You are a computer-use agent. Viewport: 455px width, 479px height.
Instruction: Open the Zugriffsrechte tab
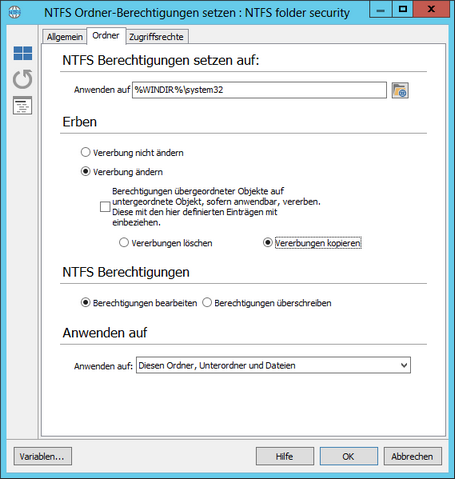pyautogui.click(x=156, y=37)
